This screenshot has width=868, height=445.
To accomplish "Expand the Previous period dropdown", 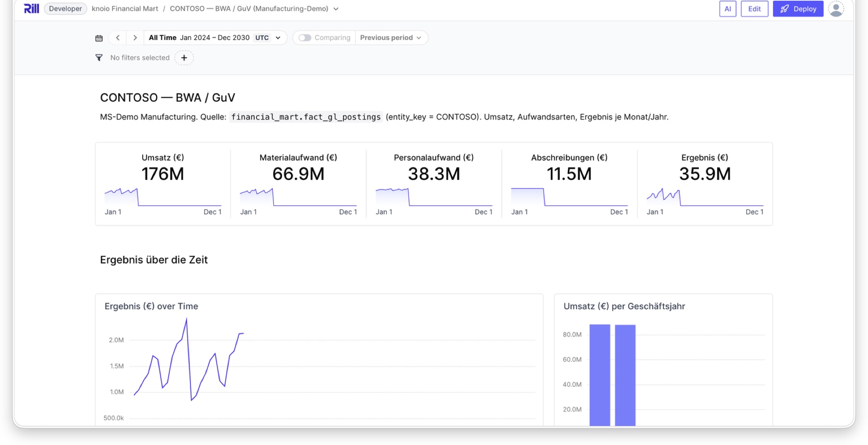I will click(391, 38).
